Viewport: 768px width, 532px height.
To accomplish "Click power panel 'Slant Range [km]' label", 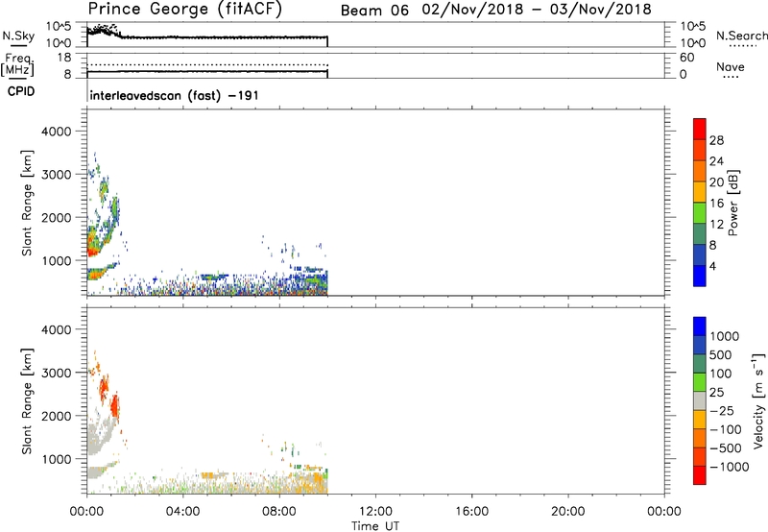I will point(27,203).
